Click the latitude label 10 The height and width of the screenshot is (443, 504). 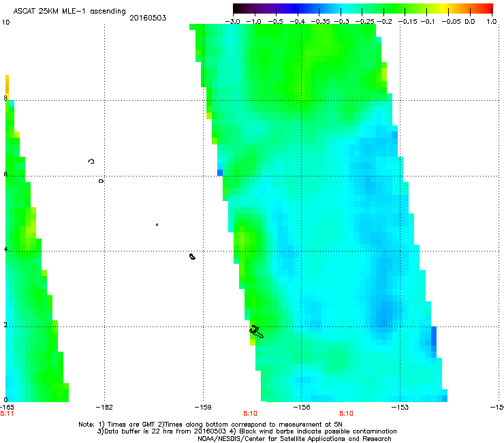click(5, 22)
